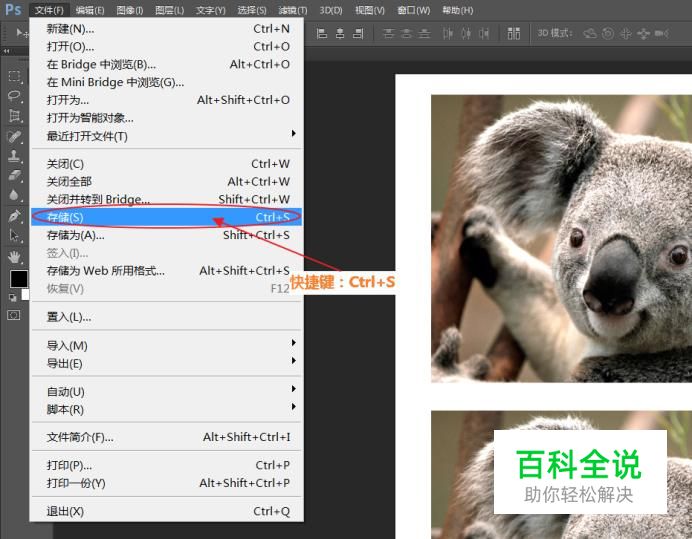
Task: Select the Blur droplet tool
Action: (14, 195)
